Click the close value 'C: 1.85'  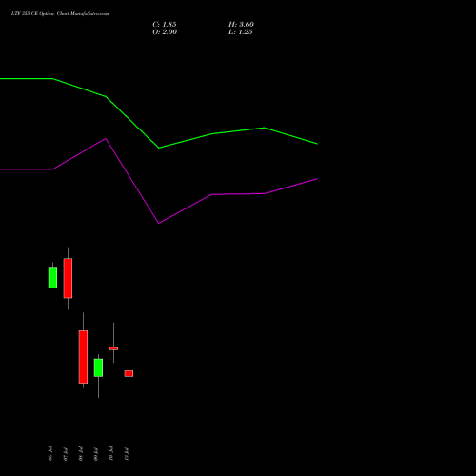coord(165,25)
